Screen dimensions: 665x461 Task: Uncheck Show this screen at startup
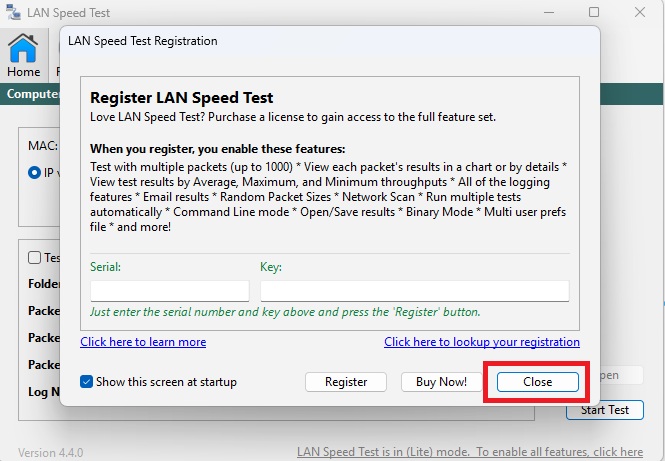87,382
